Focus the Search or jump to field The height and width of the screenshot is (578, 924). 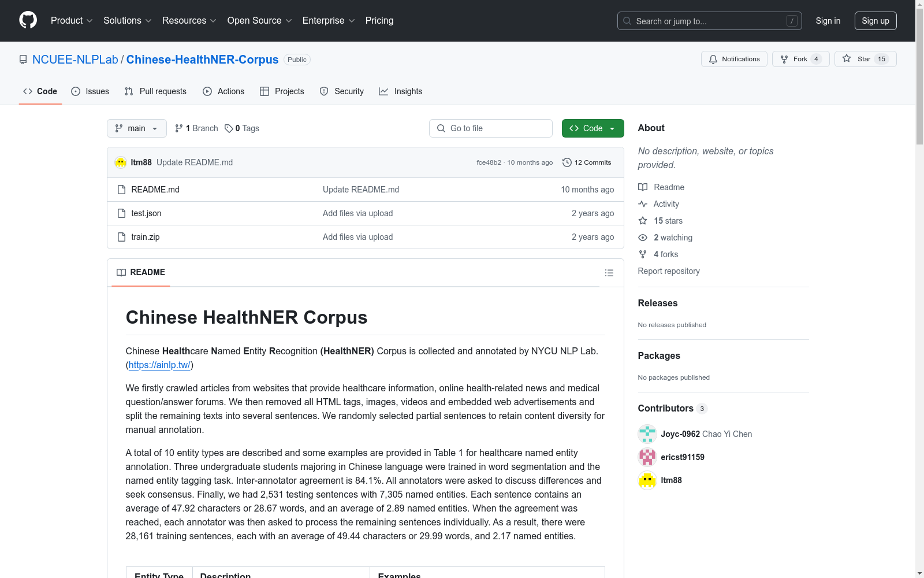(710, 21)
